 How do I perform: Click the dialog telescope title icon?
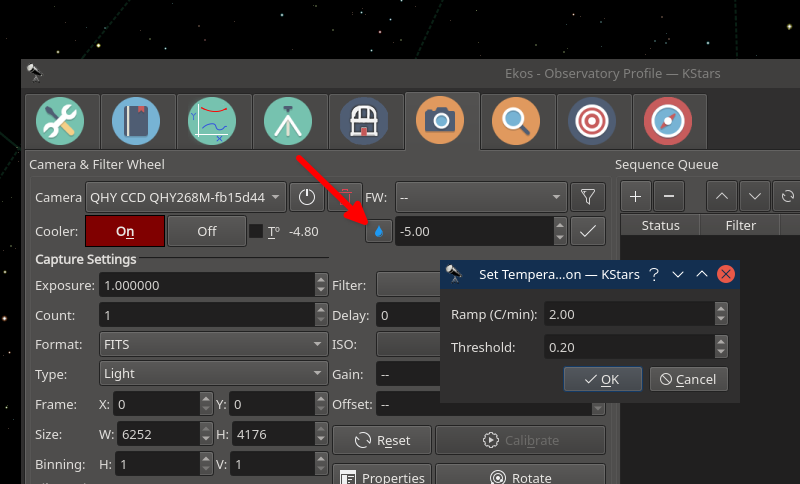pyautogui.click(x=454, y=273)
